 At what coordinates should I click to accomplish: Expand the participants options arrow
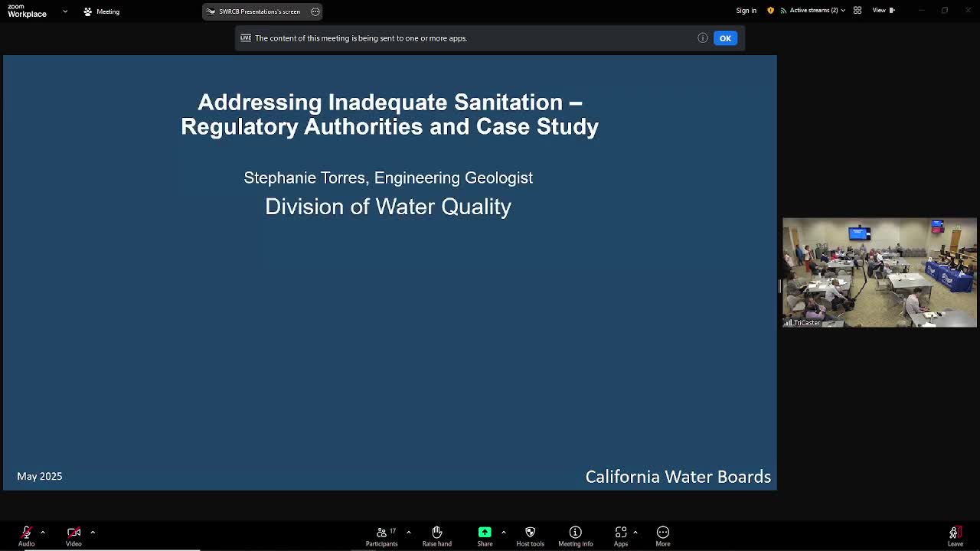click(x=408, y=532)
